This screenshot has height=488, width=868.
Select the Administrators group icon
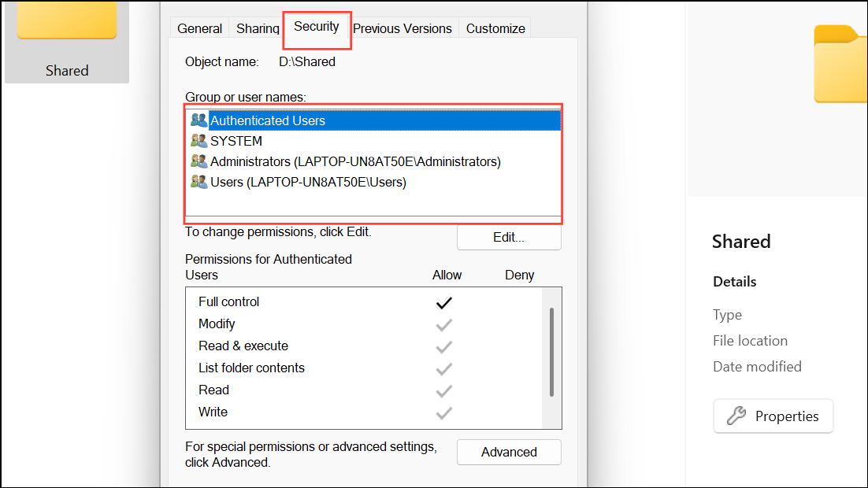coord(198,161)
